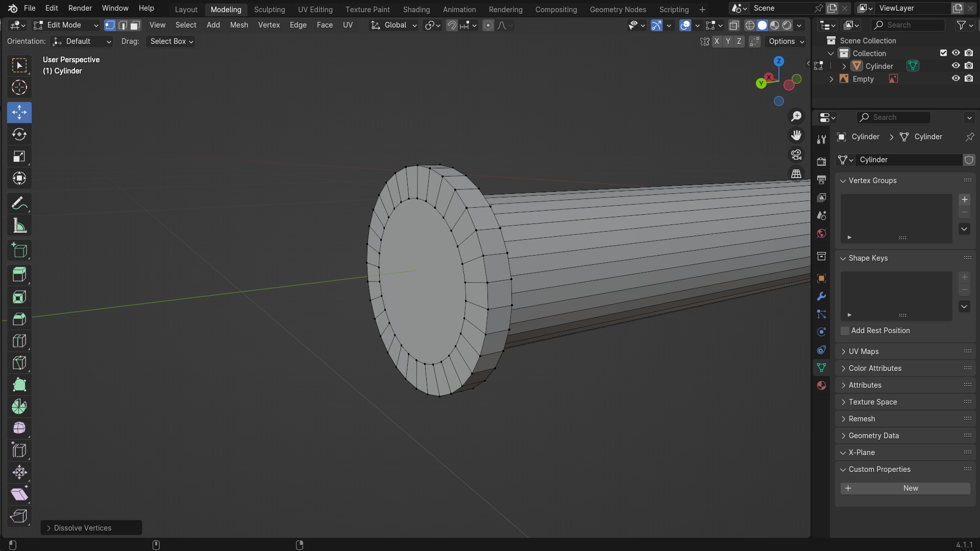
Task: Open the Render properties tab
Action: (821, 162)
